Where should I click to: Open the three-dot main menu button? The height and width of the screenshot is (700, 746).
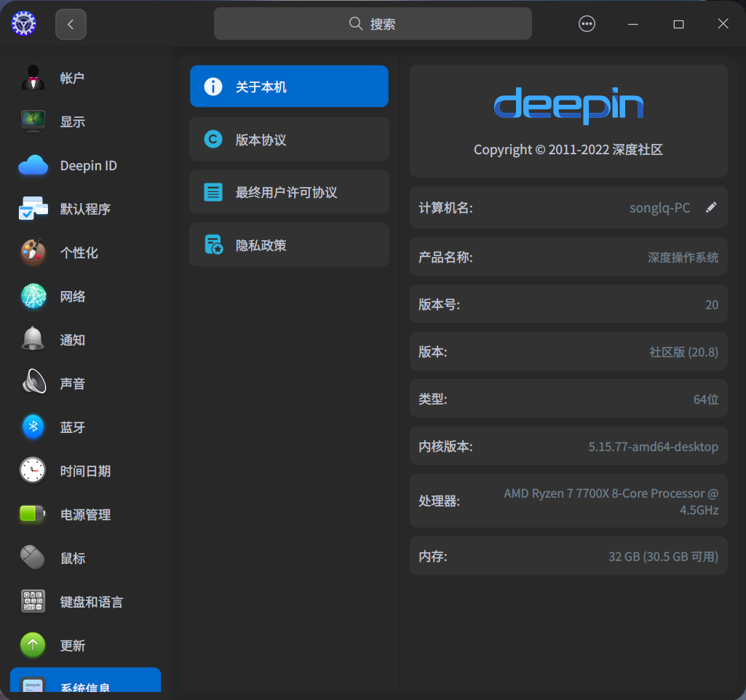click(x=587, y=24)
